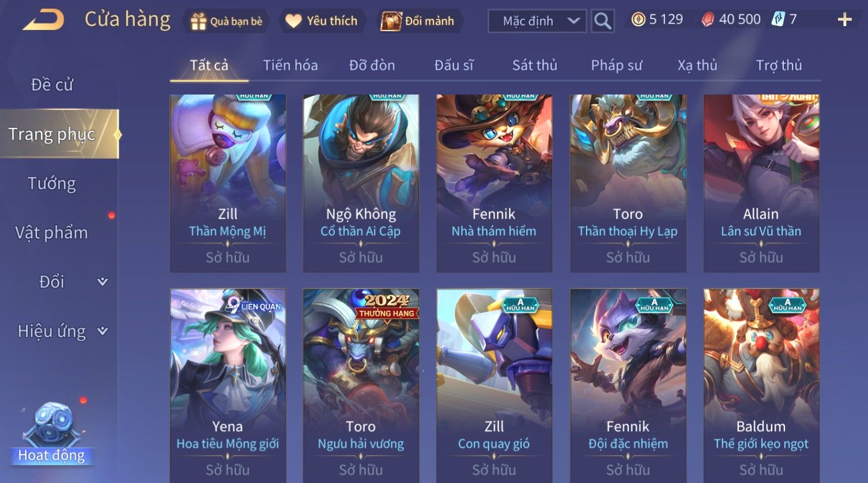Viewport: 868px width, 483px height.
Task: Open the Đề cử section
Action: point(52,85)
